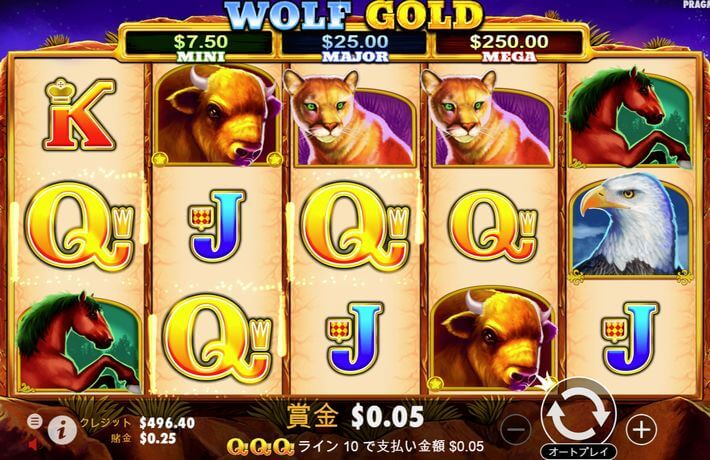Image resolution: width=710 pixels, height=460 pixels.
Task: Click the horse symbol at bottom of first reel
Action: click(79, 342)
